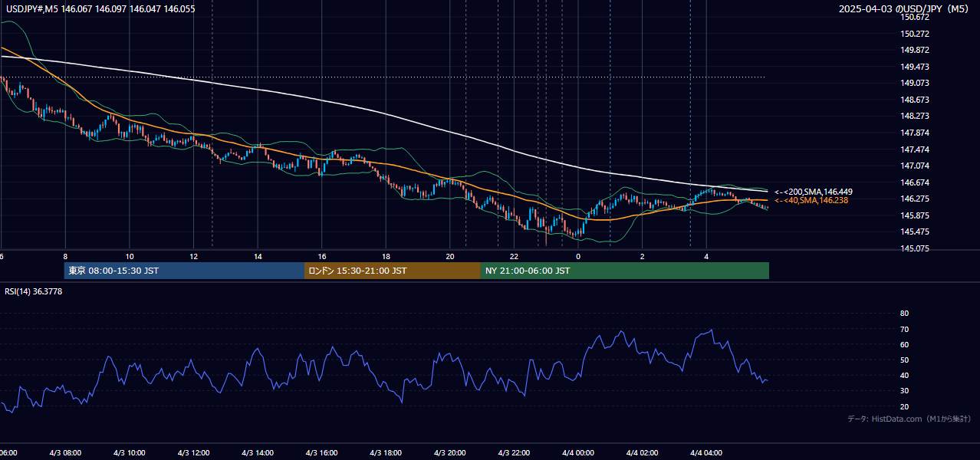Click price axis label 145.075
The image size is (980, 460).
coord(915,248)
